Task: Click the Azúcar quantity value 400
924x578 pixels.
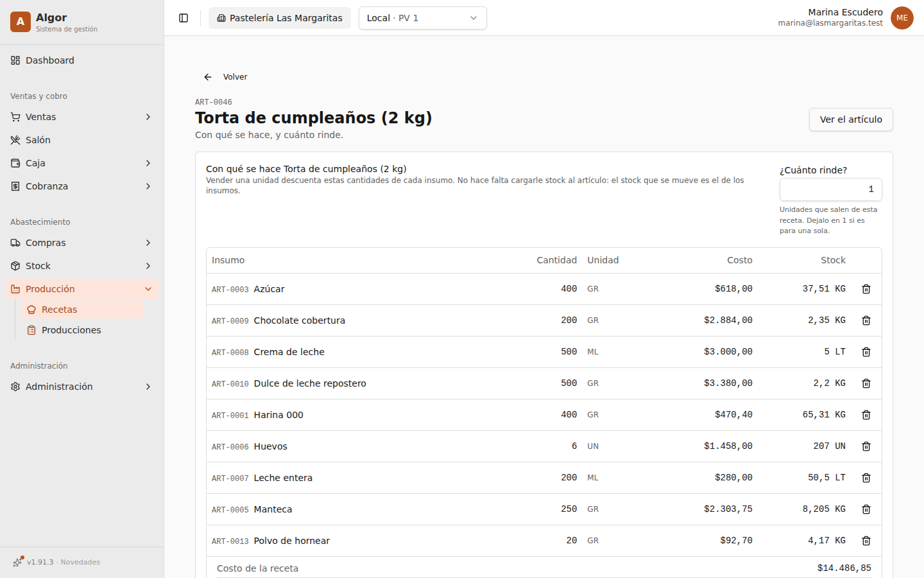Action: 569,289
